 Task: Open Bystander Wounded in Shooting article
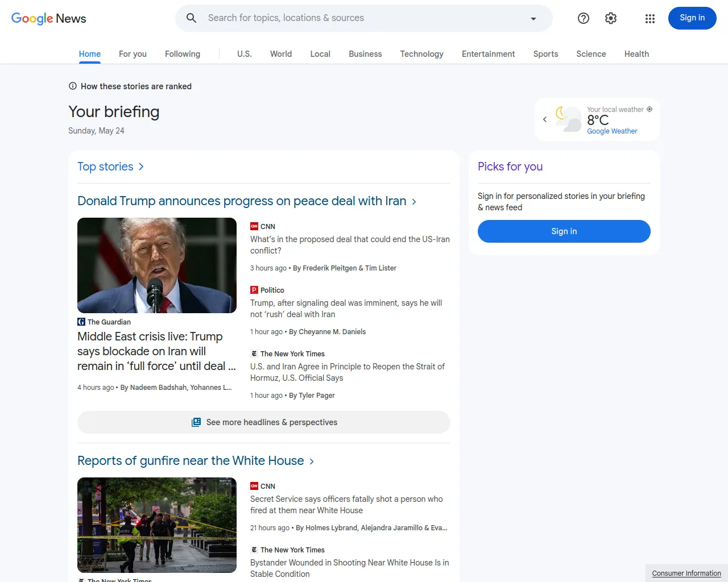[x=350, y=568]
